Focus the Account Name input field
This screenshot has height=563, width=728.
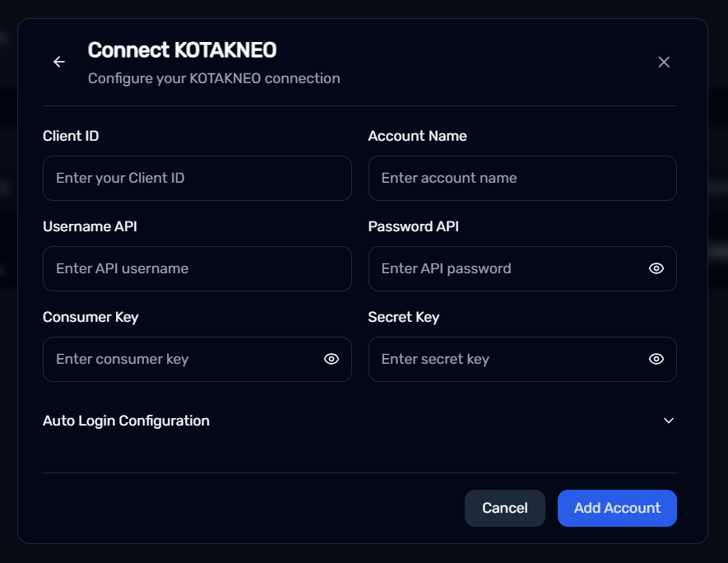[522, 179]
